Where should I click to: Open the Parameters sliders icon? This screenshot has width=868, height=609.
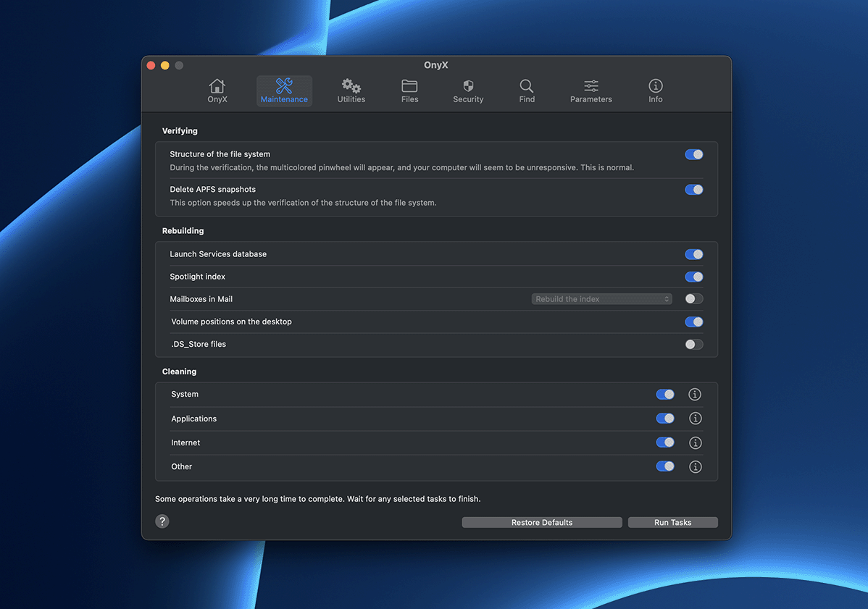click(x=591, y=86)
